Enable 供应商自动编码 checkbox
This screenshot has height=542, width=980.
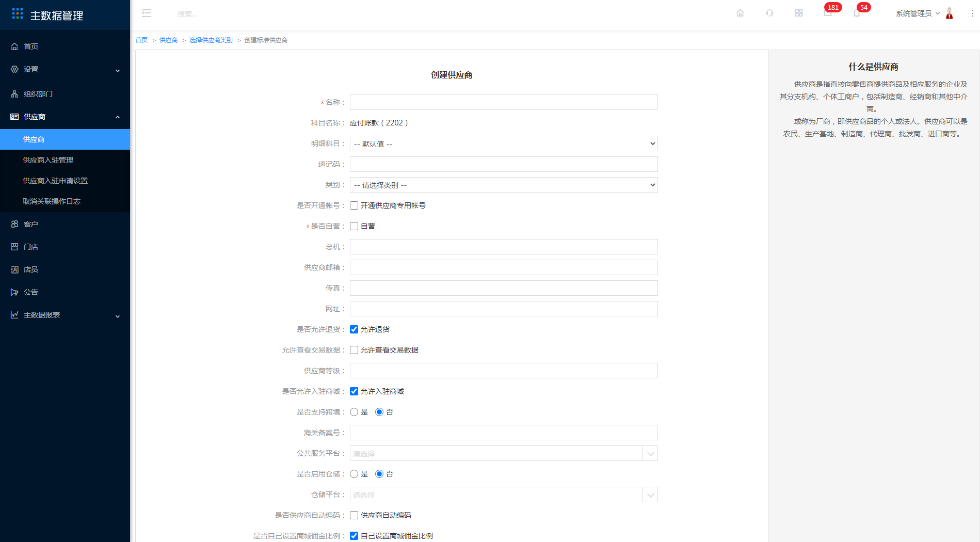(354, 515)
